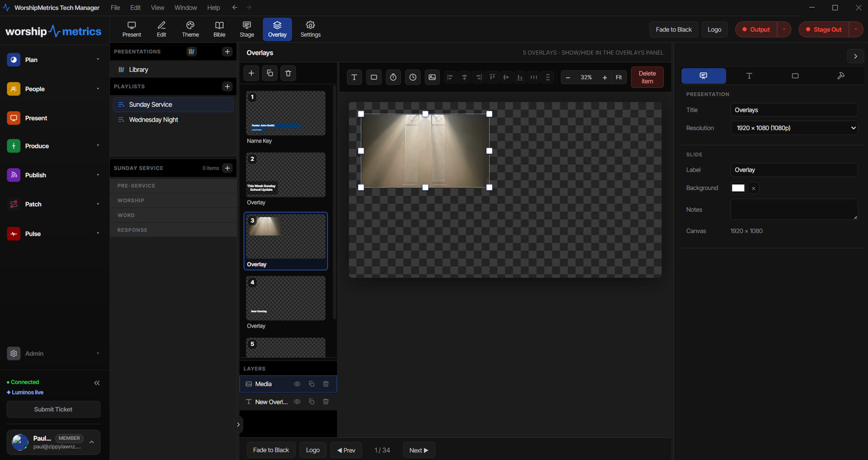Insert a clock element

coord(413,77)
